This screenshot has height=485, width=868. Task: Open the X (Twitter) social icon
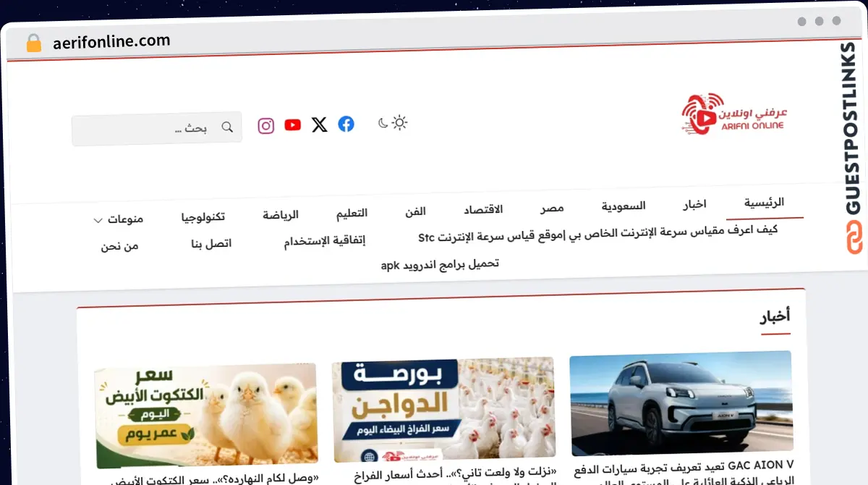[x=319, y=125]
